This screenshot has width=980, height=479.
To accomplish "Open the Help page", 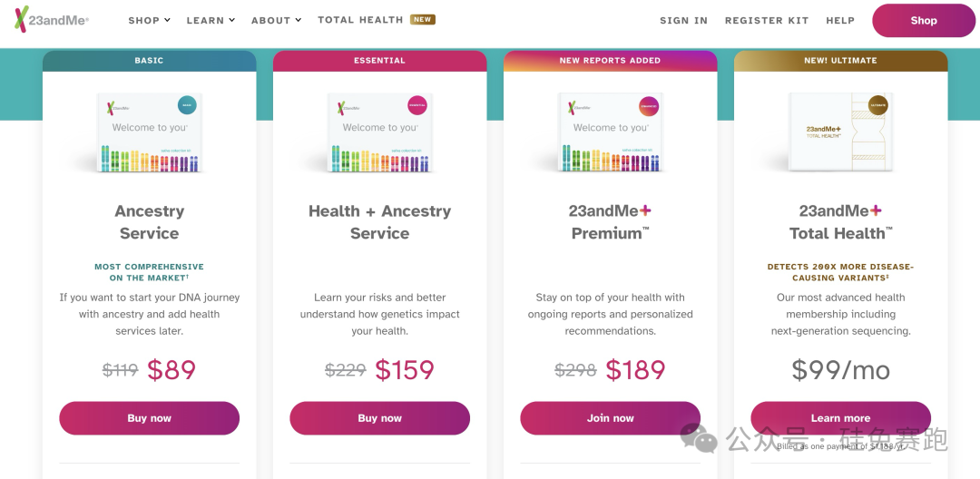I will click(840, 20).
